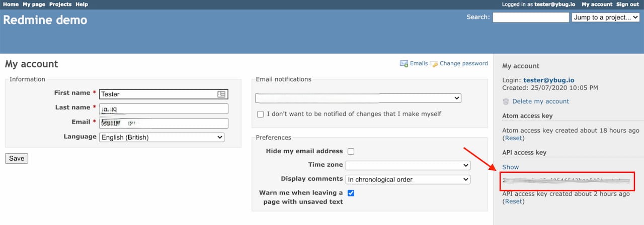Click the 'Preferences' fieldset label
The width and height of the screenshot is (644, 225).
[x=274, y=137]
